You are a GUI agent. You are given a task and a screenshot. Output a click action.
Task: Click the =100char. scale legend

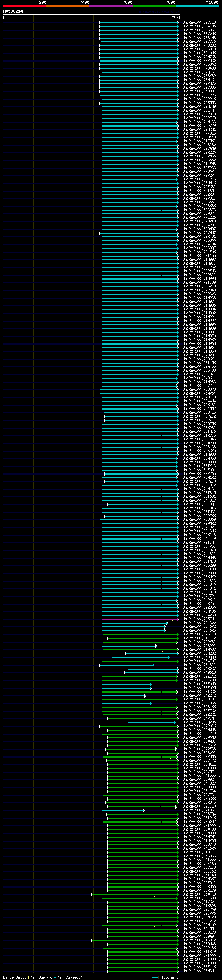coord(165,977)
